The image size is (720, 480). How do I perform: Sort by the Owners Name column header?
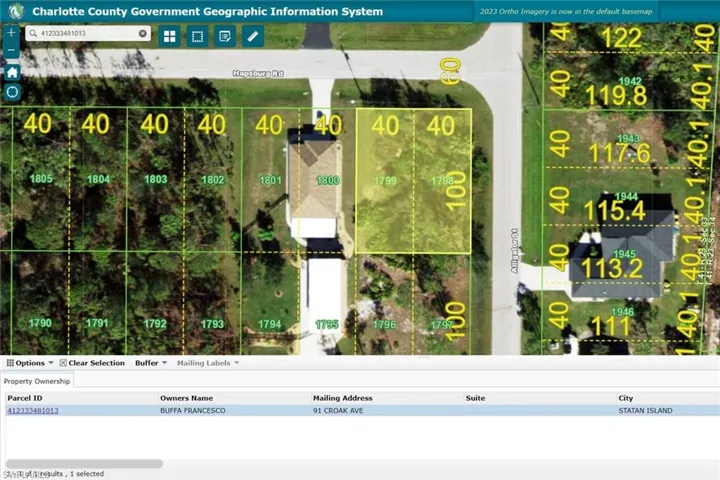click(x=186, y=398)
